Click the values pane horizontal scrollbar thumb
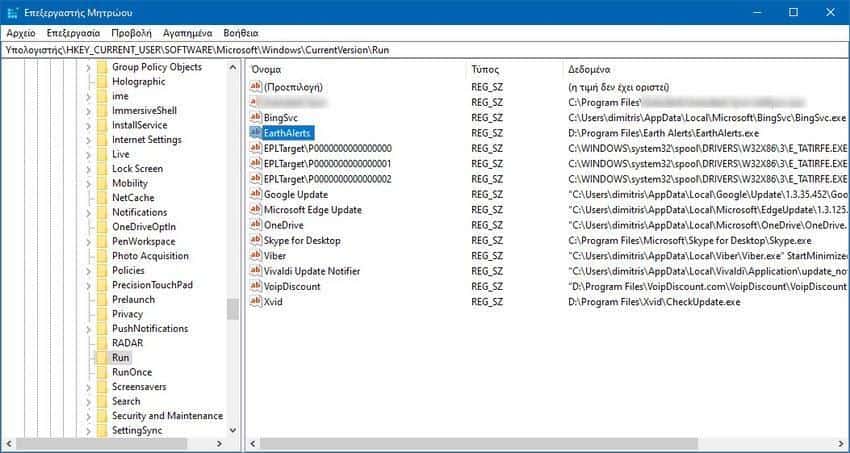The image size is (850, 453). [x=479, y=444]
